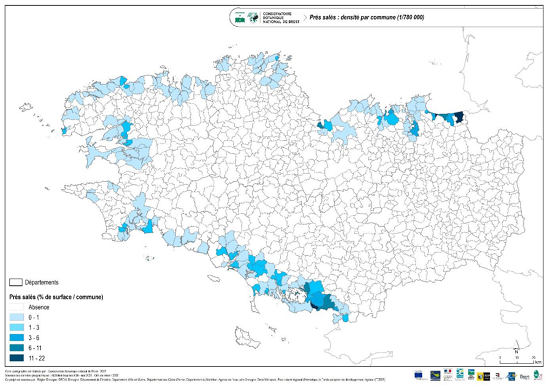The width and height of the screenshot is (550, 388).
Task: Click the Prés salés legend heading
Action: click(56, 297)
